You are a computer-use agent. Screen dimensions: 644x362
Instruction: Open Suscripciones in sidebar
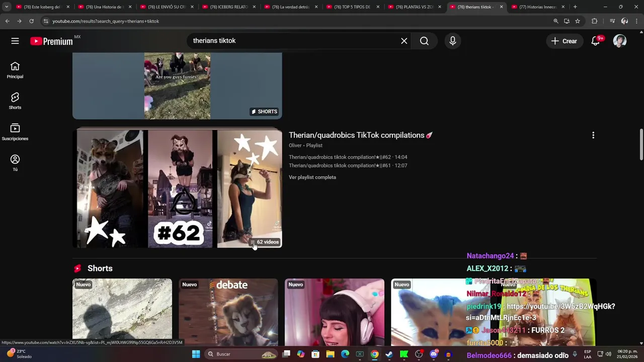point(15,132)
